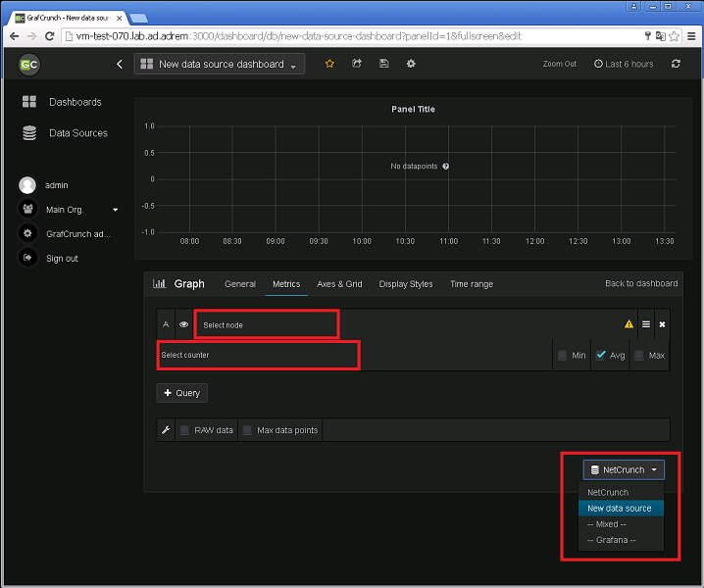704x588 pixels.
Task: Switch to the Metrics tab
Action: point(286,284)
